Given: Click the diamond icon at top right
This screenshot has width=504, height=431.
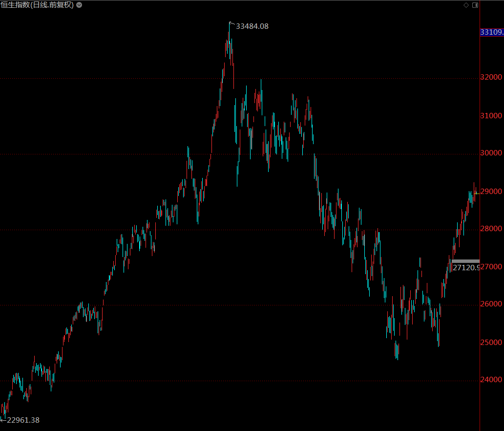Looking at the screenshot, I should (x=466, y=5).
